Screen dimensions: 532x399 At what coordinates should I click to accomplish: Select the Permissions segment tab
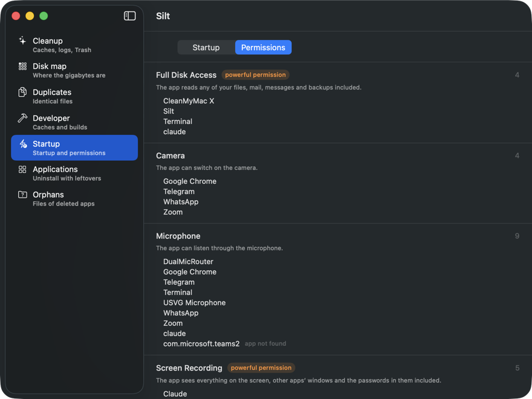263,47
